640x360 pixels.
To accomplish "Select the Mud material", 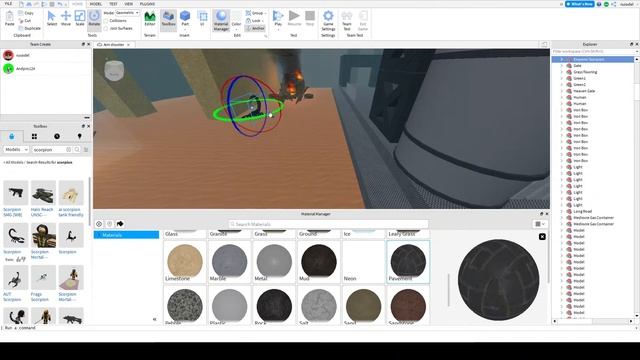I will pyautogui.click(x=319, y=262).
